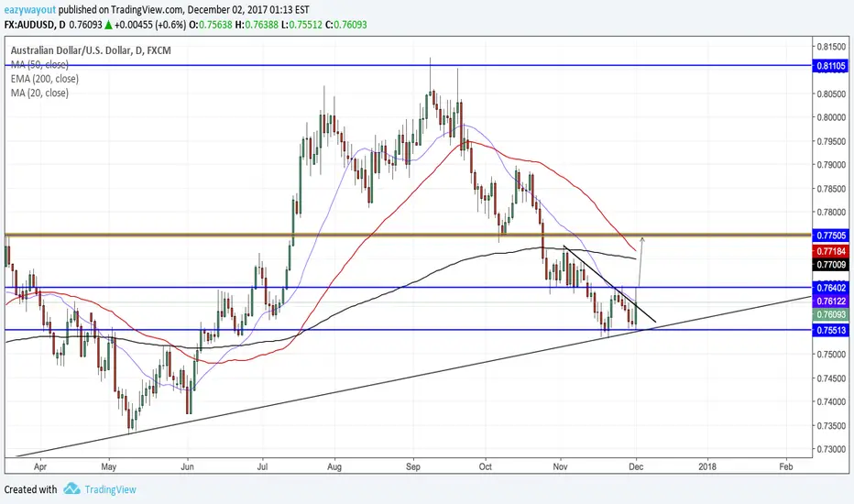Click the high value H:0.76388

pos(257,25)
